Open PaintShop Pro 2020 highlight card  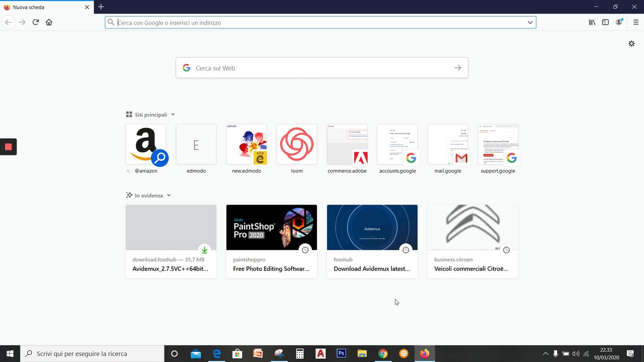tap(272, 241)
